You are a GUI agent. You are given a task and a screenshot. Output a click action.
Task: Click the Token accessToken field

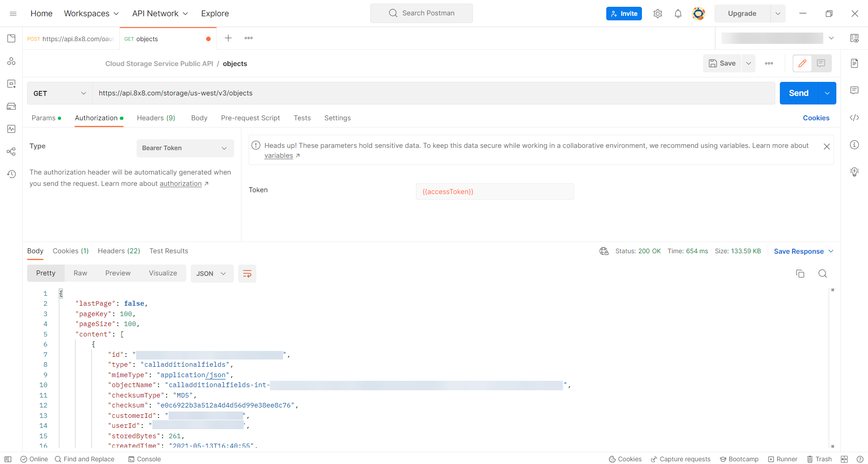pyautogui.click(x=495, y=192)
